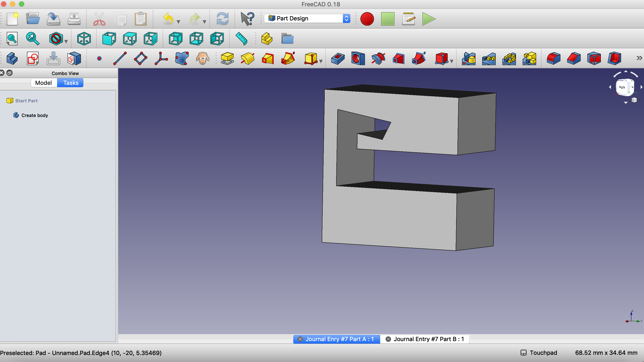Screen dimensions: 644x362
Task: Click the Create sketch icon
Action: 33,58
